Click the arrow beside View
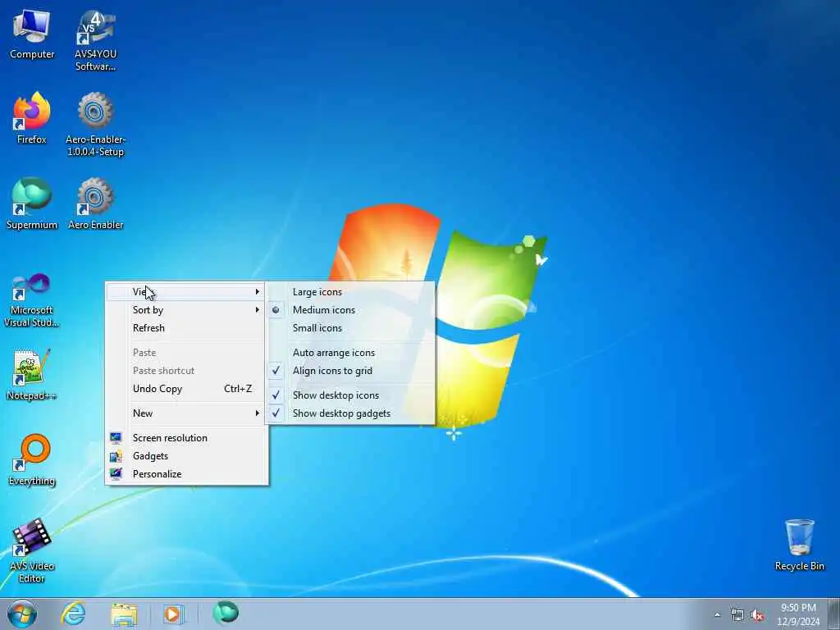The width and height of the screenshot is (840, 630). pyautogui.click(x=257, y=292)
